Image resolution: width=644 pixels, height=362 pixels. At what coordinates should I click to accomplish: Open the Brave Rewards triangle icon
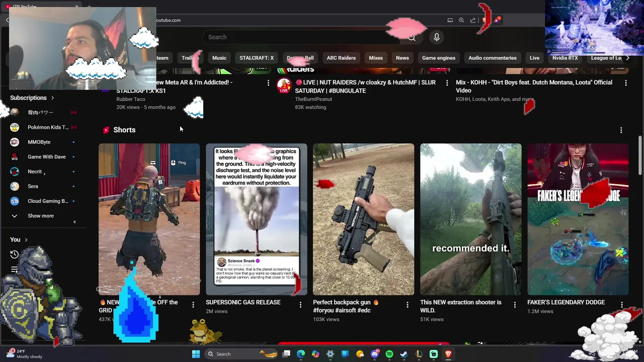(497, 20)
